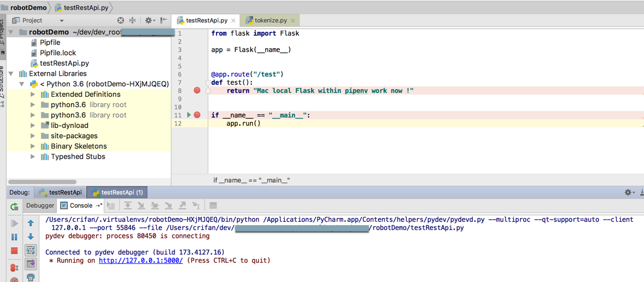Expand the Binary Skeletons node
The image size is (644, 282).
point(33,146)
